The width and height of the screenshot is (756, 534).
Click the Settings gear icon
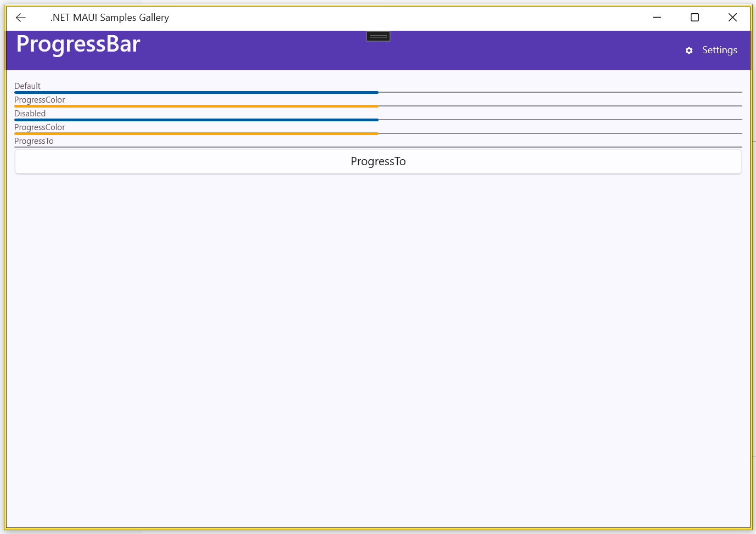pyautogui.click(x=689, y=50)
